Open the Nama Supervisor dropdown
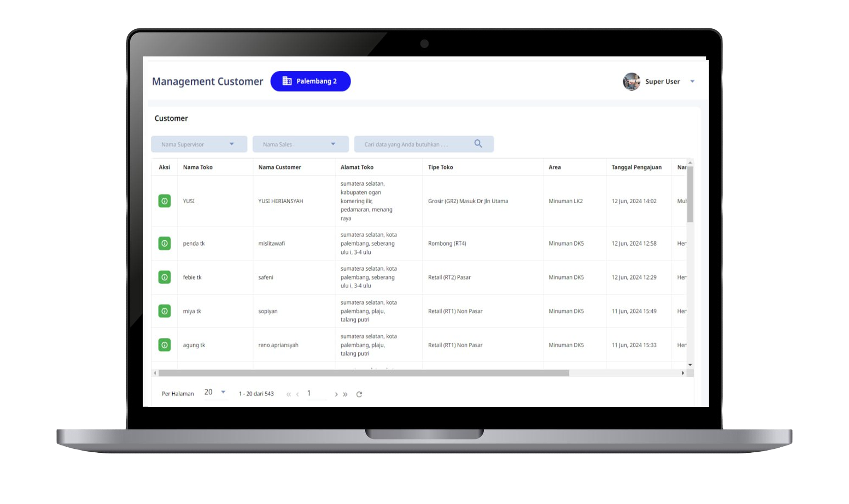Image resolution: width=849 pixels, height=504 pixels. [199, 144]
